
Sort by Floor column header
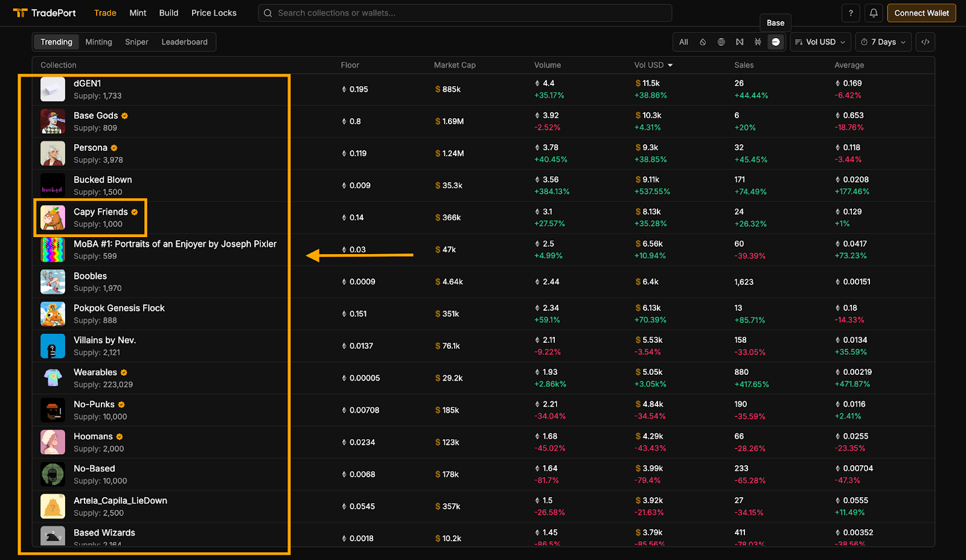tap(350, 65)
